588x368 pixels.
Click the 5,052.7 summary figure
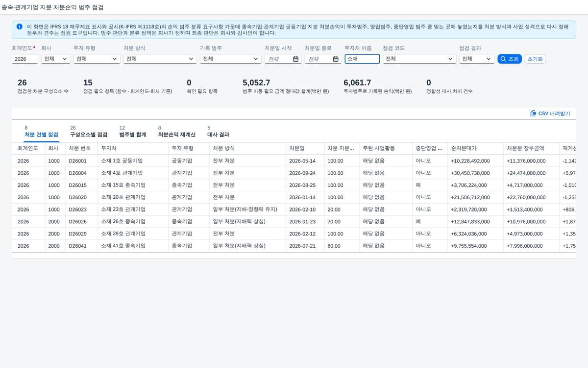256,82
